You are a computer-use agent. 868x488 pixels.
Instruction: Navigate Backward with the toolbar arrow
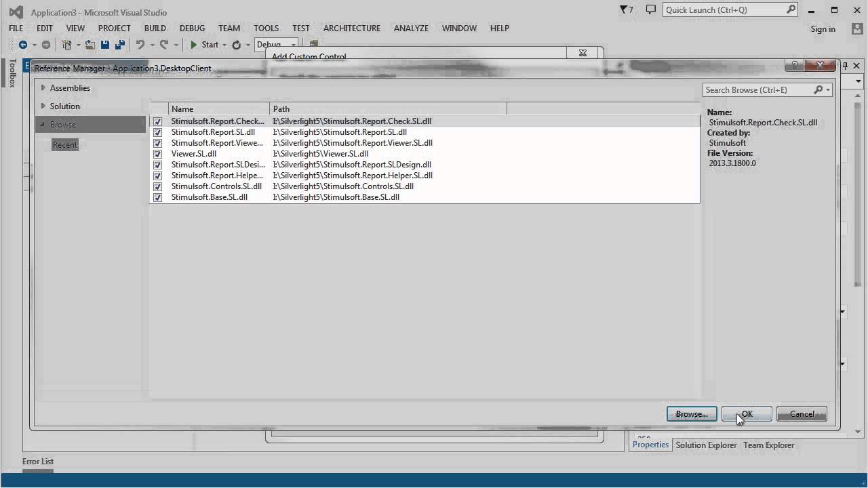tap(23, 45)
